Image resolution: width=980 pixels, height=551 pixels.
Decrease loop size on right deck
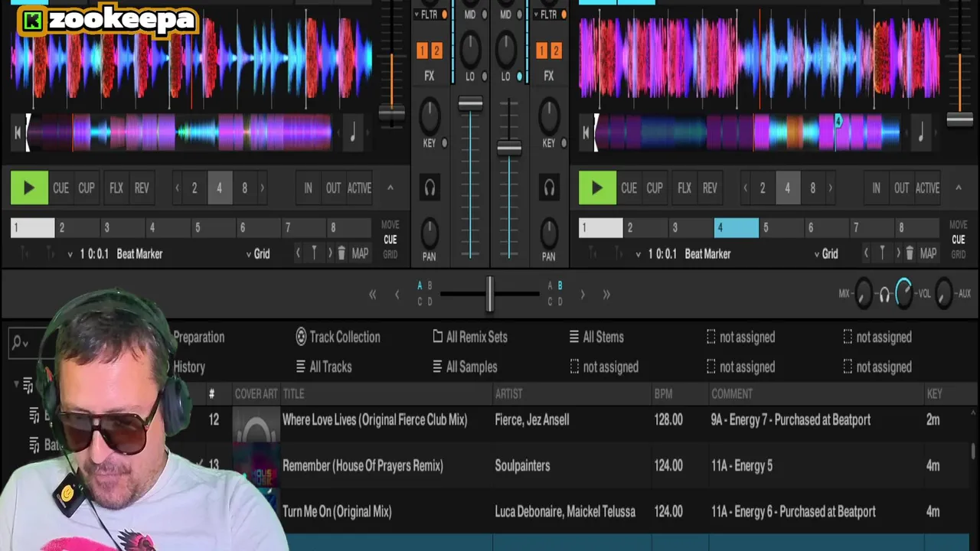745,188
